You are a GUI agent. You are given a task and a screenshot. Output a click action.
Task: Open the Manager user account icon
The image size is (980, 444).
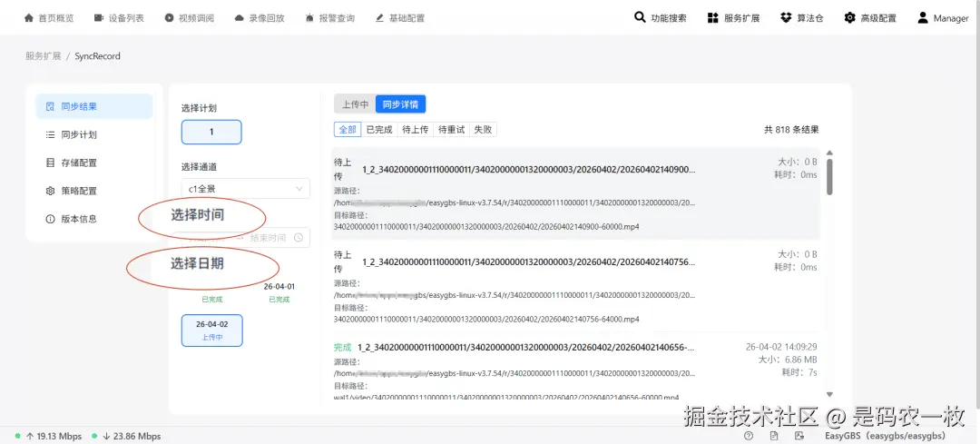923,17
